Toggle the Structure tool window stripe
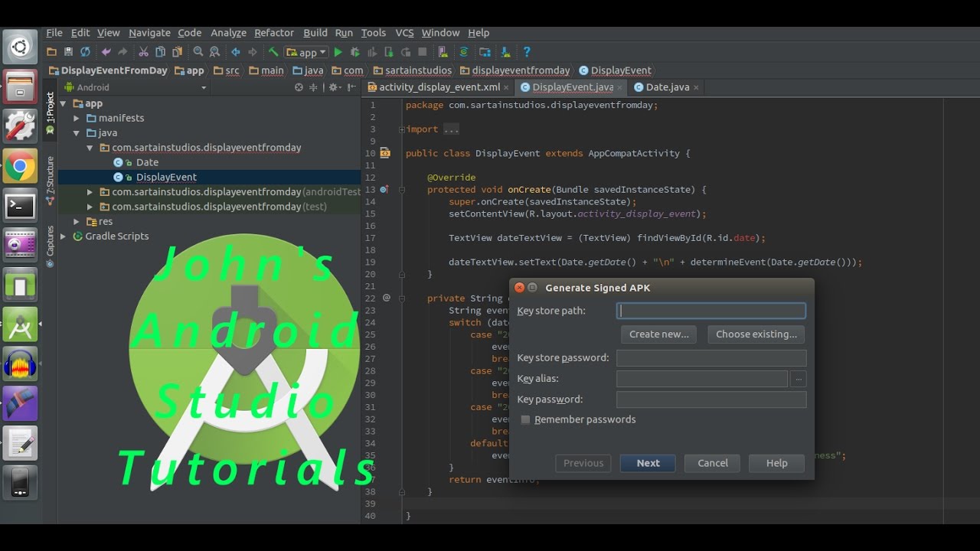This screenshot has height=551, width=980. pos(50,181)
